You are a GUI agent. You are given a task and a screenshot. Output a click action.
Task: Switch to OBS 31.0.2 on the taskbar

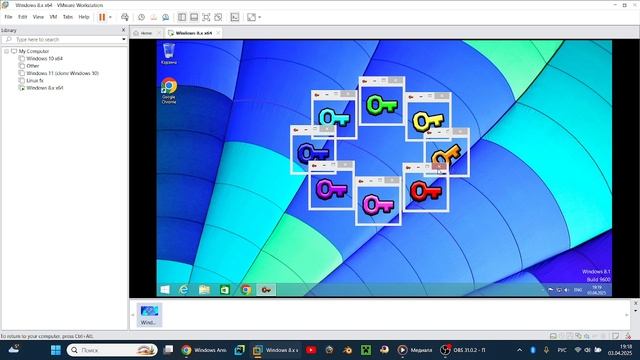coord(463,350)
